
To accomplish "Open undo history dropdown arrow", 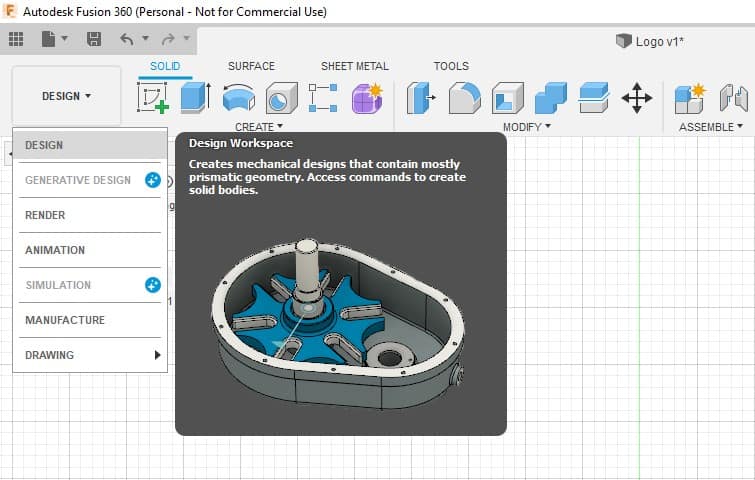I will click(145, 38).
